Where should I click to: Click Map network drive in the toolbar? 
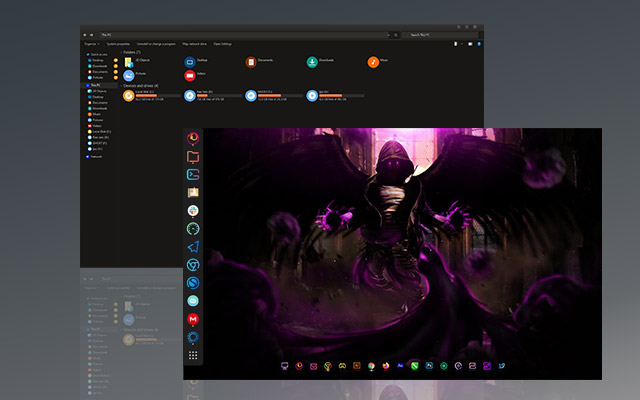(x=194, y=44)
